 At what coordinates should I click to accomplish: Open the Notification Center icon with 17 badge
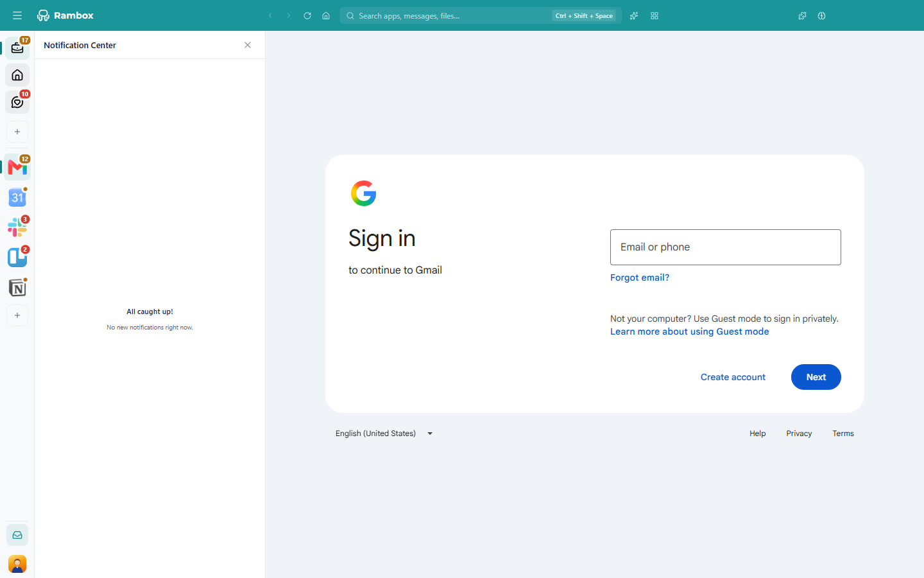click(x=17, y=48)
